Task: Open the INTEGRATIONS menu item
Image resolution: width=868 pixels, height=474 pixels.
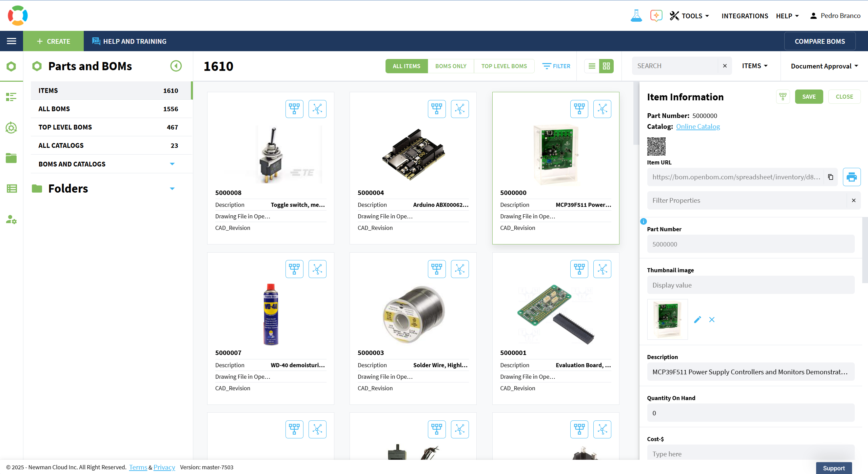Action: click(x=745, y=16)
